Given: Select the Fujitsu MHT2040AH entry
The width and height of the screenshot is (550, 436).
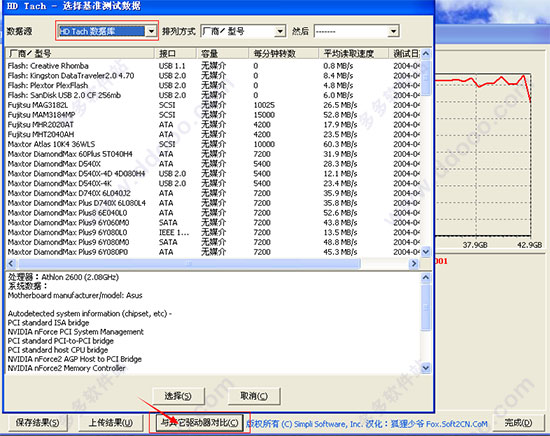Looking at the screenshot, I should (213, 134).
